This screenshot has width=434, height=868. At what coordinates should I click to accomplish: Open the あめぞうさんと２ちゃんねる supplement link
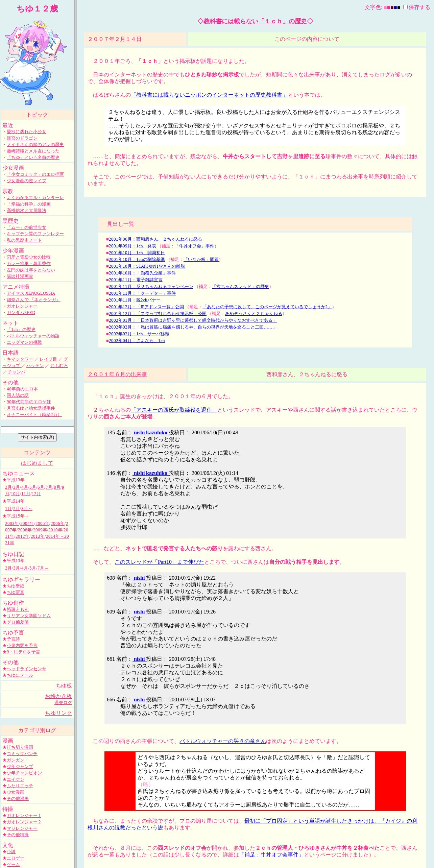[254, 314]
